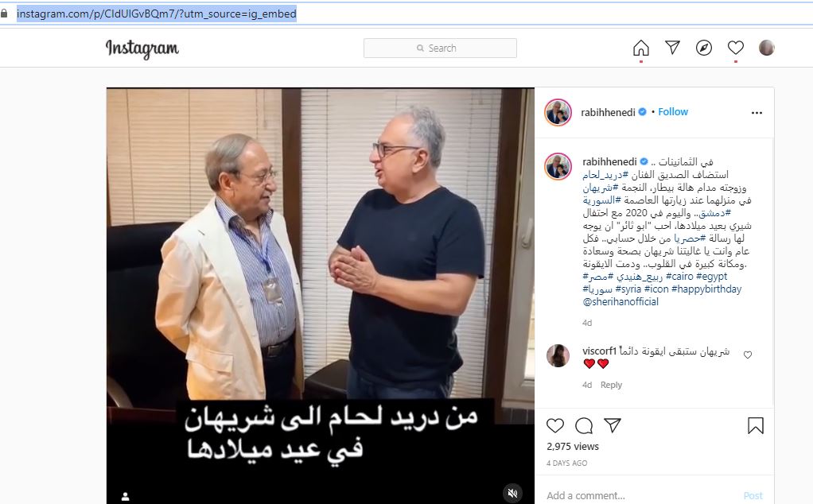Open the profile avatar in the header
Screen dimensions: 813x504
[766, 48]
